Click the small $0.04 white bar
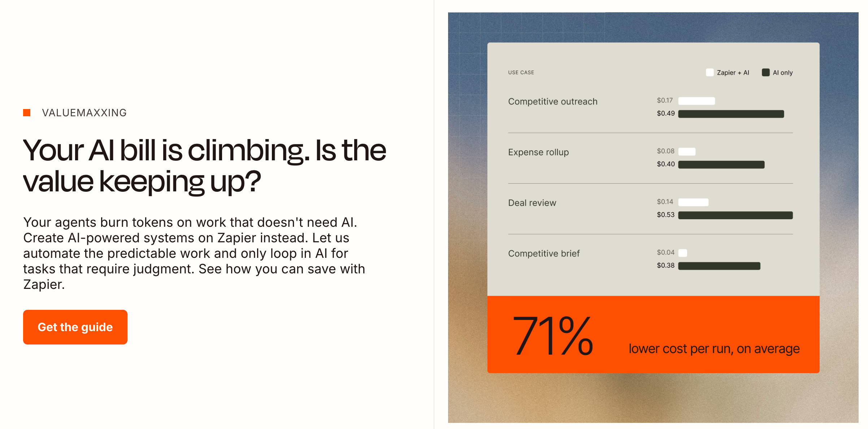868x429 pixels. point(682,253)
